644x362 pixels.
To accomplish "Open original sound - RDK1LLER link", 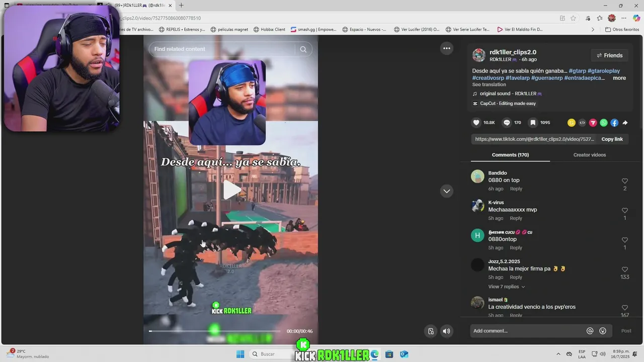I will (508, 94).
